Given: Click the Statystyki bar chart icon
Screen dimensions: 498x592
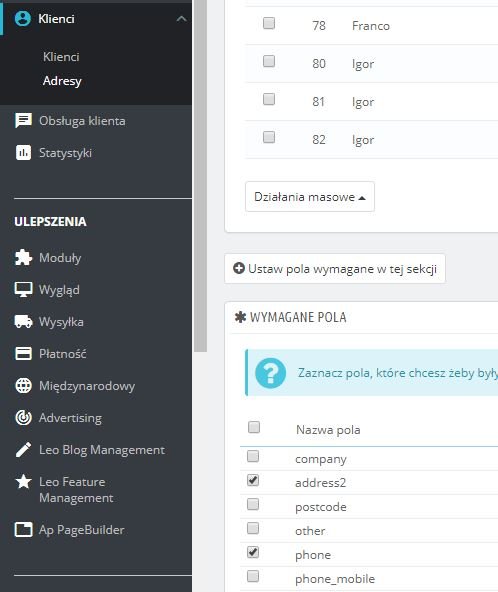Looking at the screenshot, I should click(23, 153).
